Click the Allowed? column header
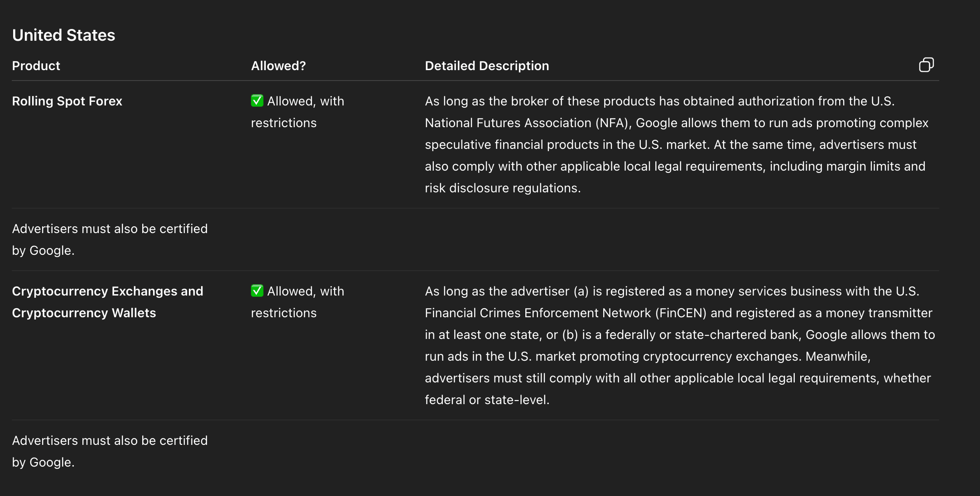 click(278, 66)
